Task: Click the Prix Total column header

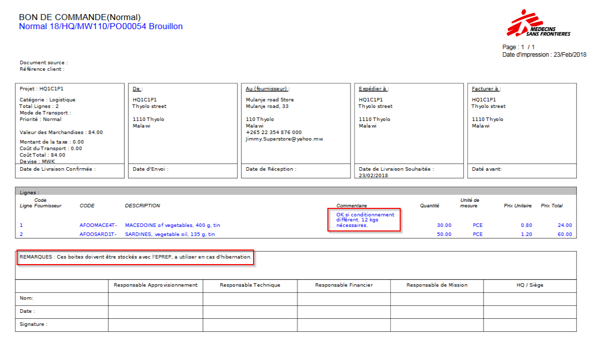Action: [551, 206]
